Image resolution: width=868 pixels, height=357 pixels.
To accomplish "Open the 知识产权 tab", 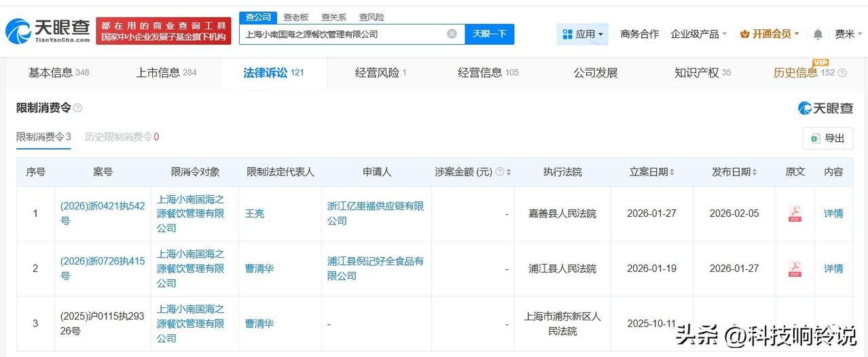I will pyautogui.click(x=703, y=73).
